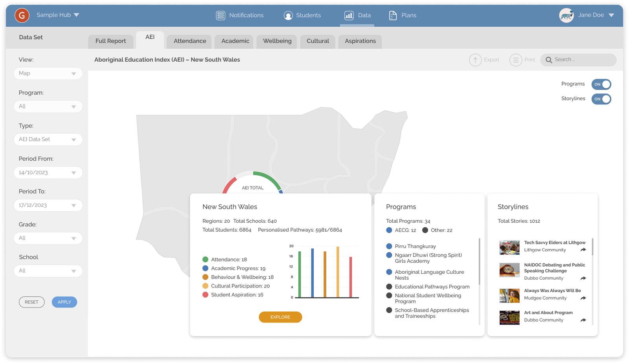Click Jane Doe's profile avatar
Viewport: 629px width, 364px height.
[x=566, y=15]
